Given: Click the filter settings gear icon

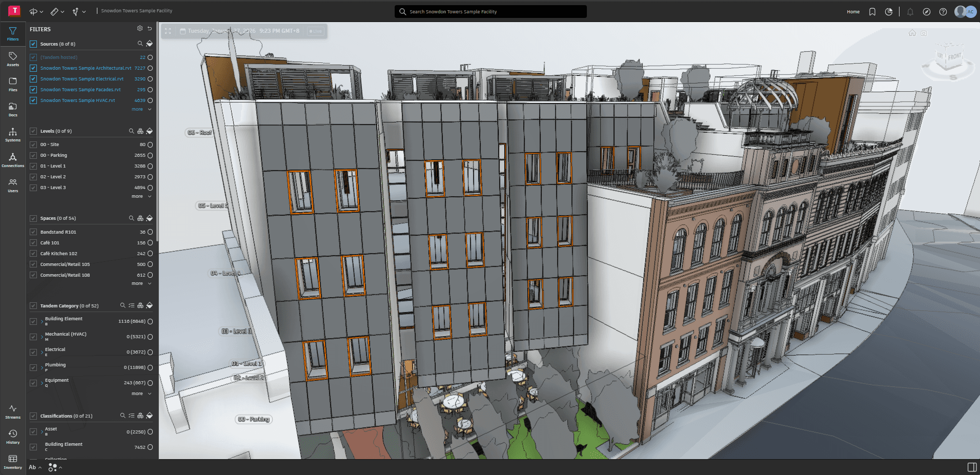Looking at the screenshot, I should point(140,29).
